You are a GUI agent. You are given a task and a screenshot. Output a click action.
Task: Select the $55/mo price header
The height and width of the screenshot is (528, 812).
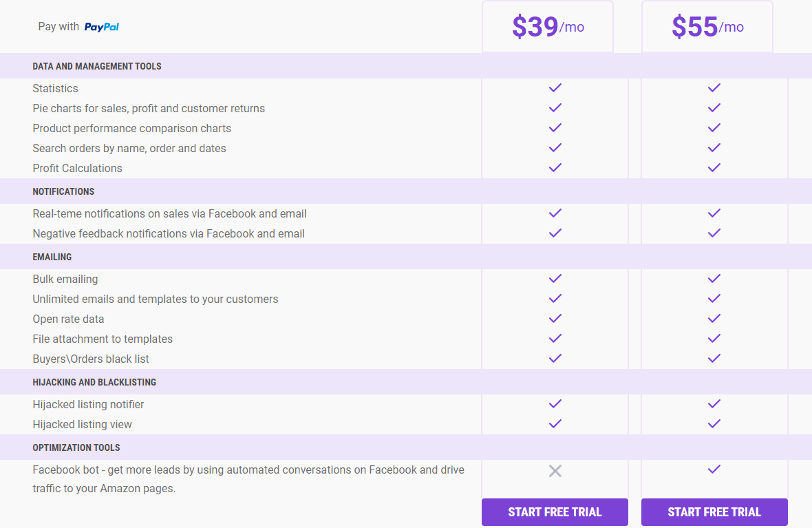[x=707, y=27]
